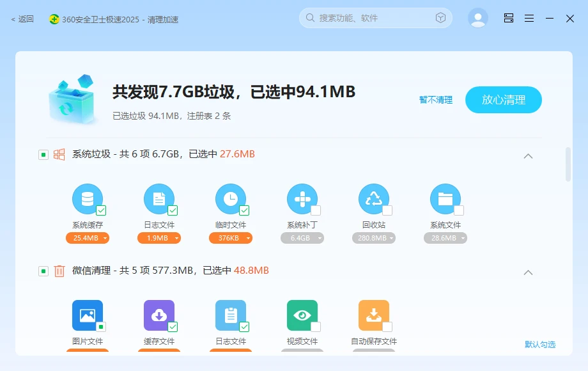Viewport: 588px width, 371px height.
Task: Click the 临时文件 clock icon
Action: 231,199
